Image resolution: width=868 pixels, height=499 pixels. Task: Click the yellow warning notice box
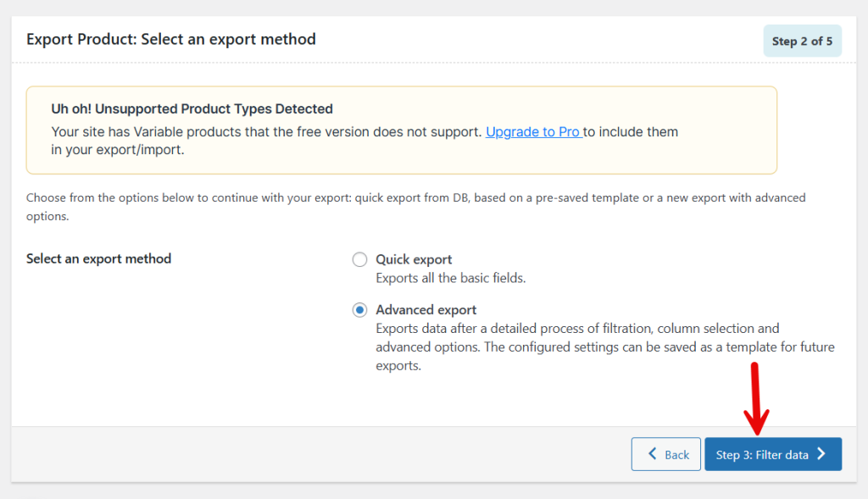click(x=401, y=129)
